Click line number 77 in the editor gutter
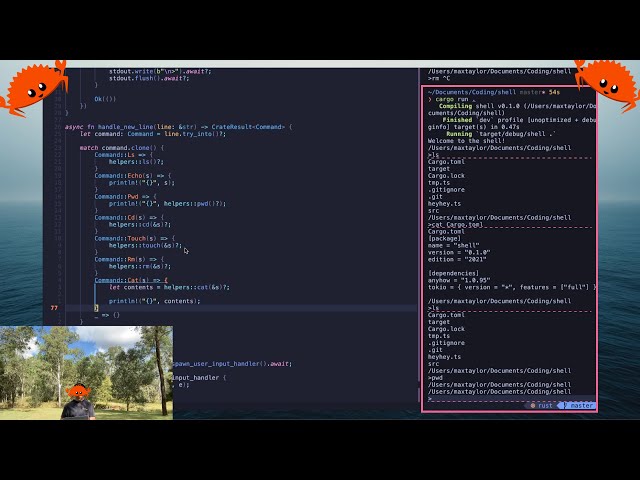 (54, 308)
